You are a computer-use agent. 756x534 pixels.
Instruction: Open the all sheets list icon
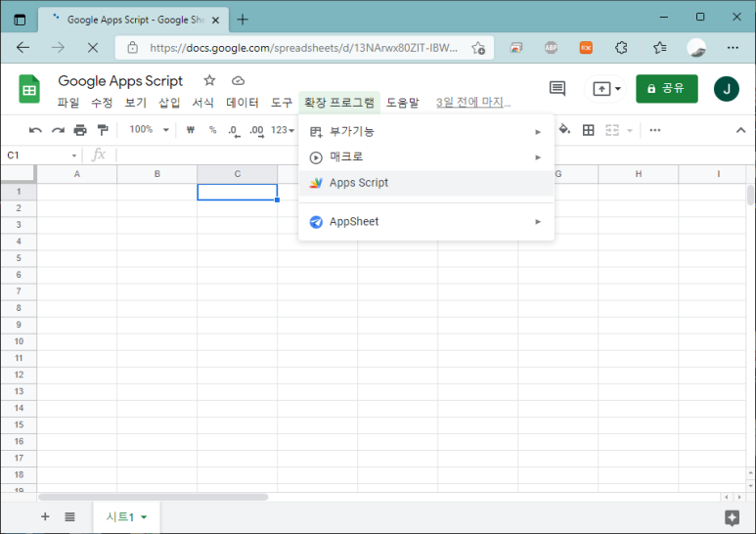[x=69, y=516]
